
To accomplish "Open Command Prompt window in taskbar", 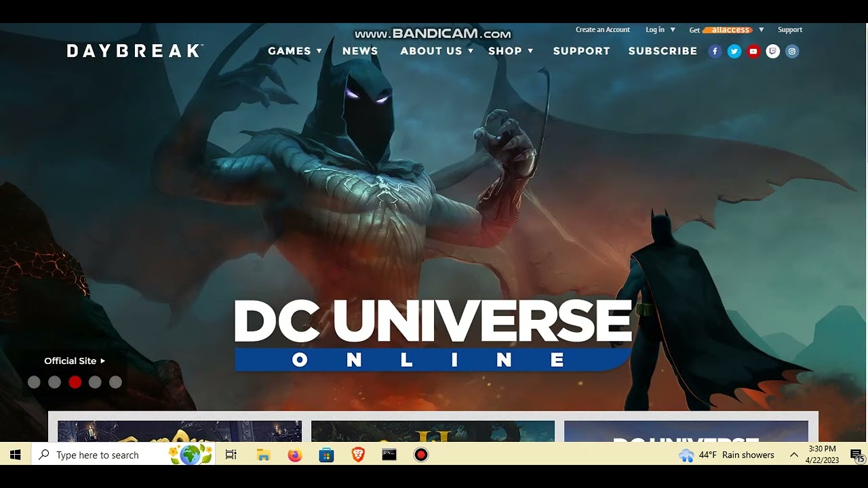I will tap(389, 455).
